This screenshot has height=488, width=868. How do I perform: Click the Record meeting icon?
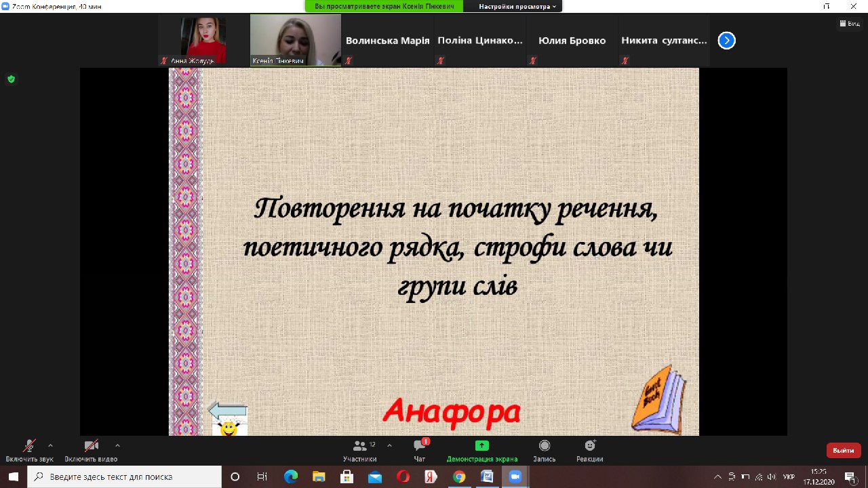click(x=544, y=446)
